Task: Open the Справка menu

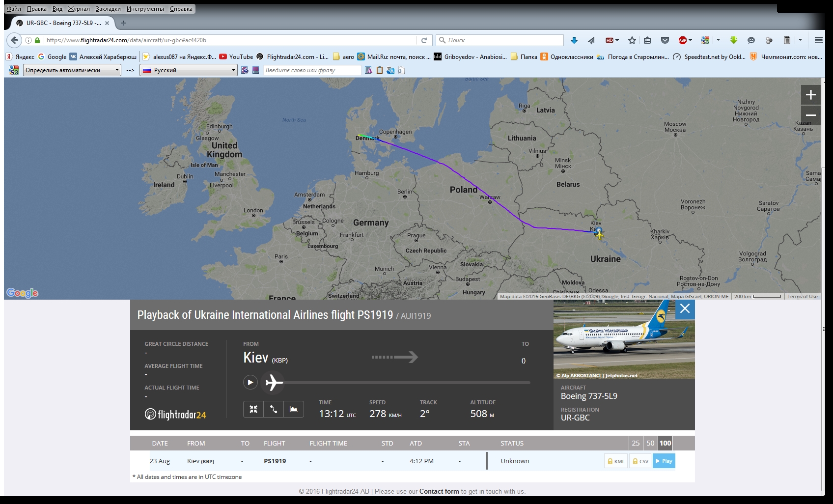Action: (x=181, y=9)
